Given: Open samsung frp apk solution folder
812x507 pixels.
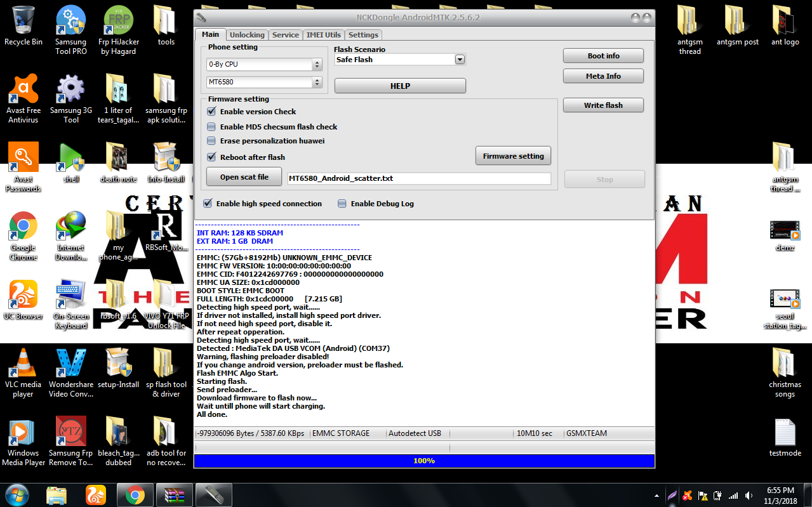Looking at the screenshot, I should tap(166, 99).
